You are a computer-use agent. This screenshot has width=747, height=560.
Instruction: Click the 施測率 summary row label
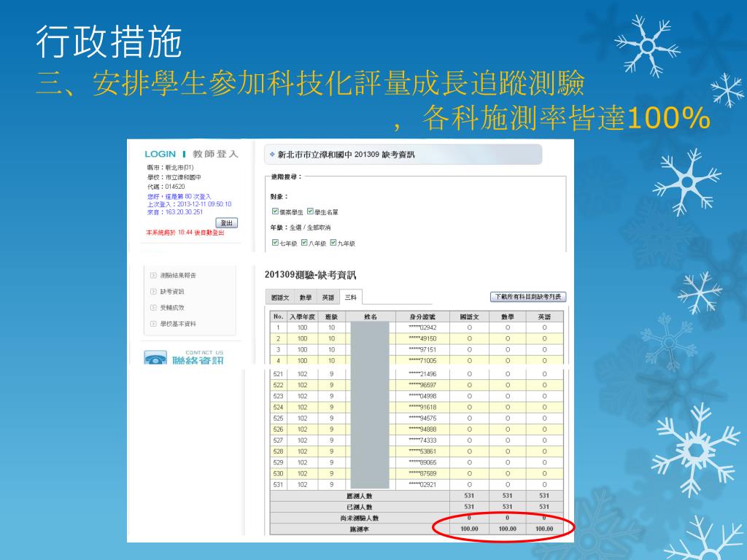[360, 529]
